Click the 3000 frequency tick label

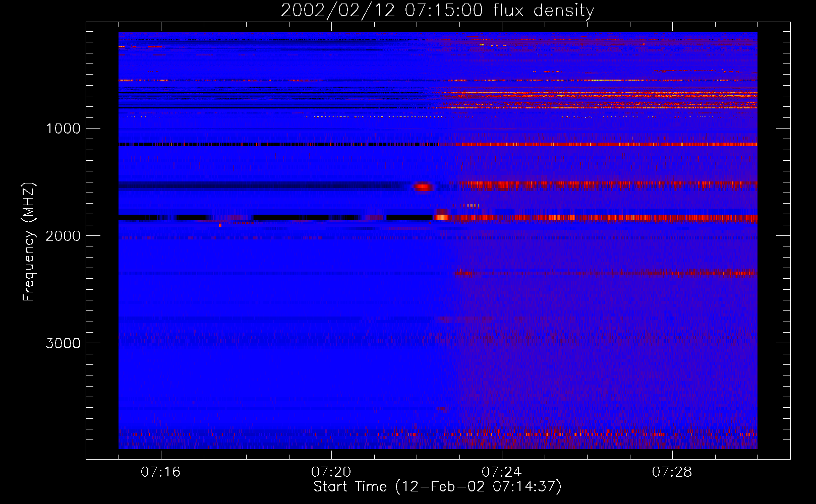pos(63,343)
